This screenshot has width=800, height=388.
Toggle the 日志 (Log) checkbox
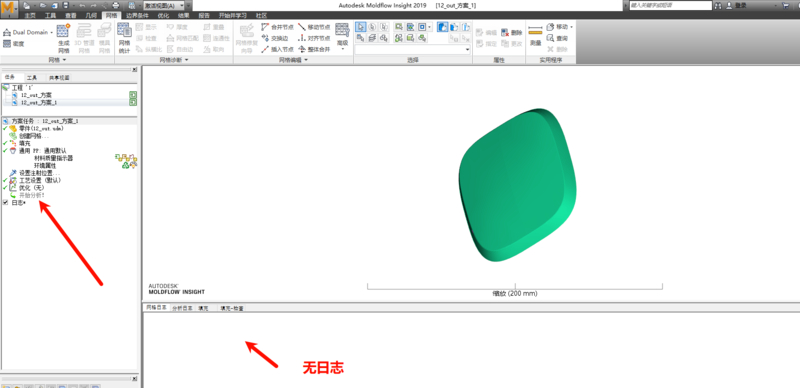pyautogui.click(x=5, y=203)
